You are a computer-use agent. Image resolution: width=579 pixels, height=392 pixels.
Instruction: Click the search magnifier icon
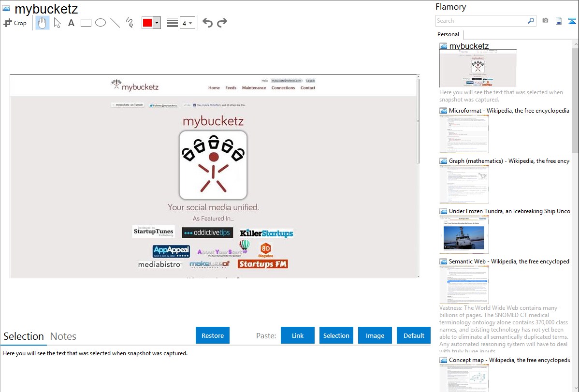click(531, 21)
